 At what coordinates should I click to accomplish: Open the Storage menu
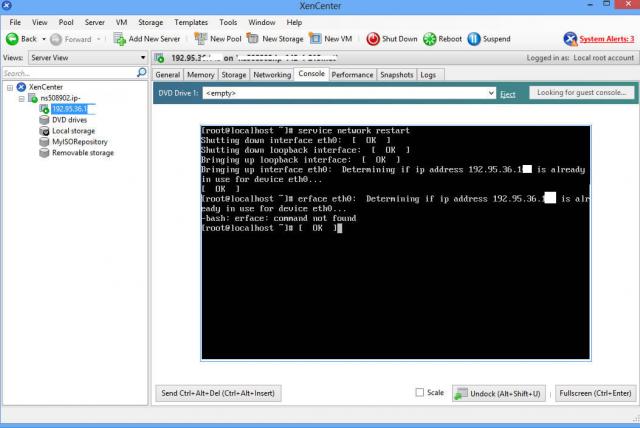click(x=151, y=22)
